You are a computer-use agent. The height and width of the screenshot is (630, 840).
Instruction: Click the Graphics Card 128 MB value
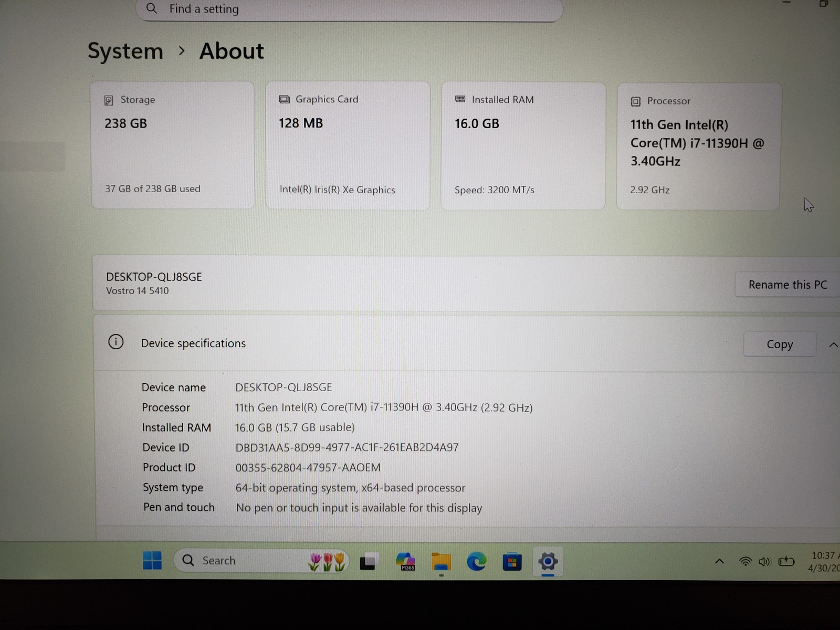pyautogui.click(x=301, y=123)
